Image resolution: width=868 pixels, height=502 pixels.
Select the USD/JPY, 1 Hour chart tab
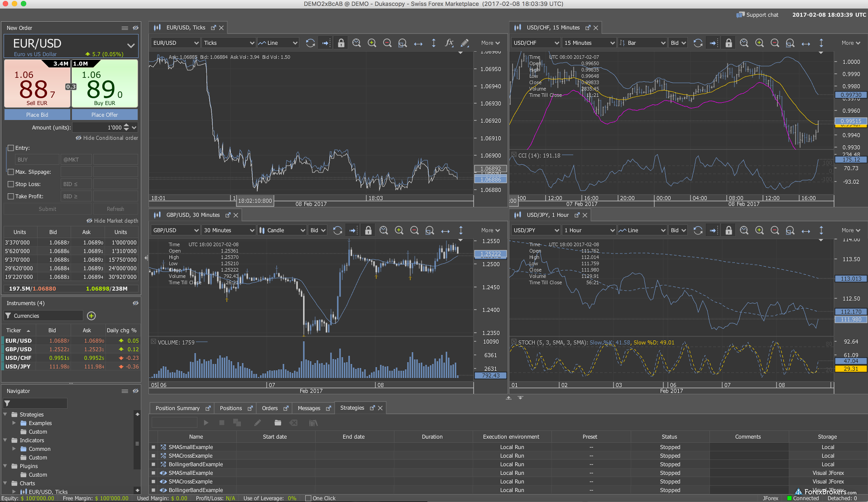pyautogui.click(x=547, y=215)
